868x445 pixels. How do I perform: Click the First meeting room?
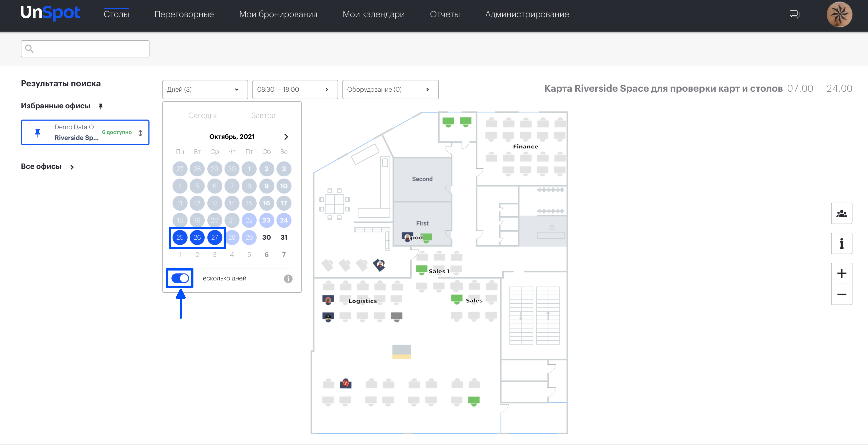pos(422,224)
